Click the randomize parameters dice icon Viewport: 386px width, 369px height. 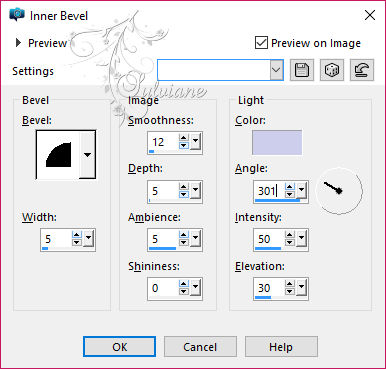pos(332,70)
